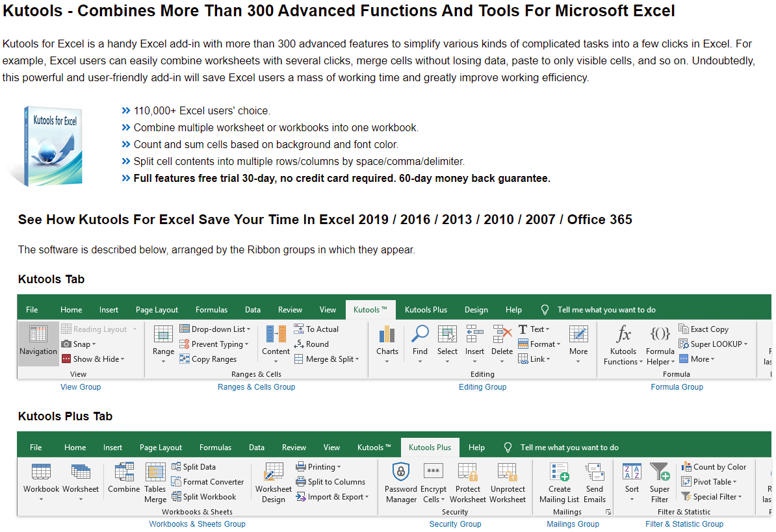Open the Page Layout tab in second ribbon
776x532 pixels.
click(161, 448)
